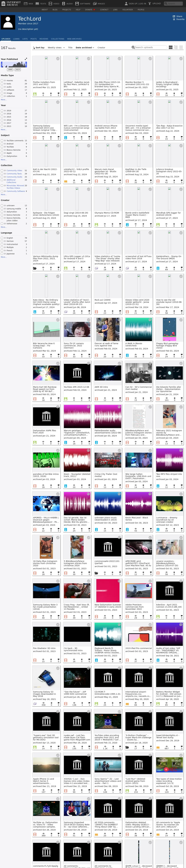The height and width of the screenshot is (868, 186).
Task: Switch to extended list view
Action: point(176,47)
